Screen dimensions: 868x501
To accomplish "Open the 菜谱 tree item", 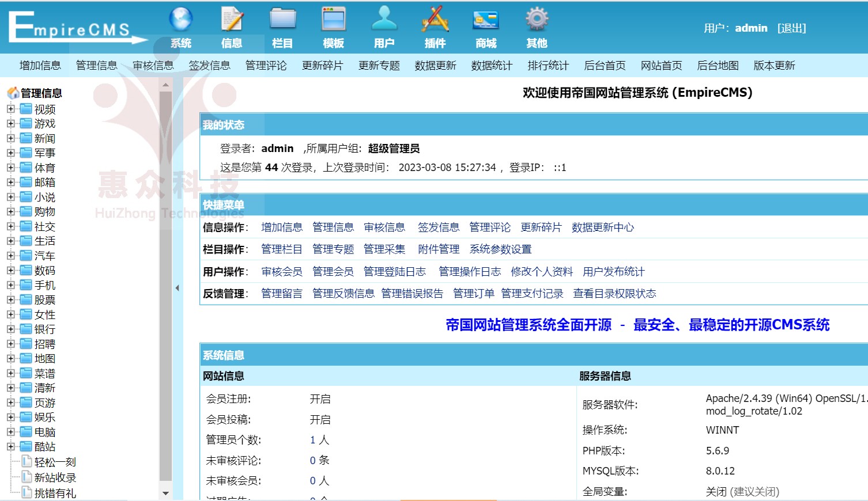I will [44, 373].
